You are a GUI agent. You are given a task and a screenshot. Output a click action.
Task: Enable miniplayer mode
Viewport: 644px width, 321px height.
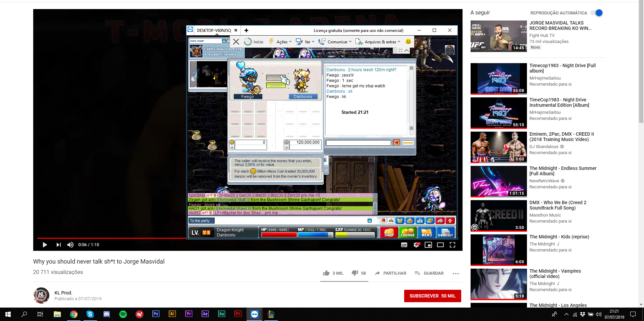tap(428, 245)
